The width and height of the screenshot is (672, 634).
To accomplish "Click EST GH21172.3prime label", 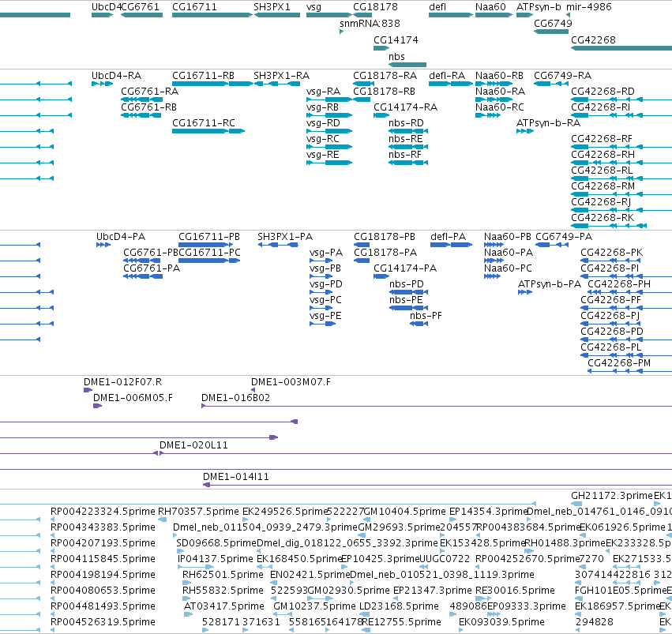I will tap(611, 496).
